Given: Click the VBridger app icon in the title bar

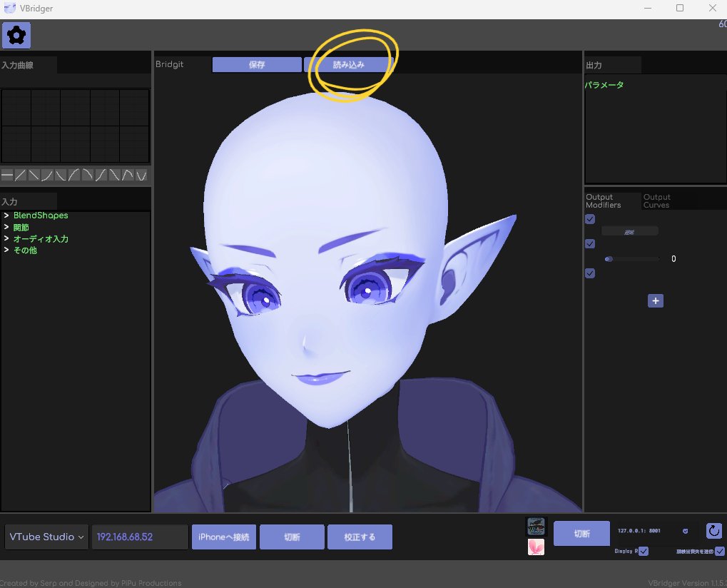Looking at the screenshot, I should (x=9, y=8).
